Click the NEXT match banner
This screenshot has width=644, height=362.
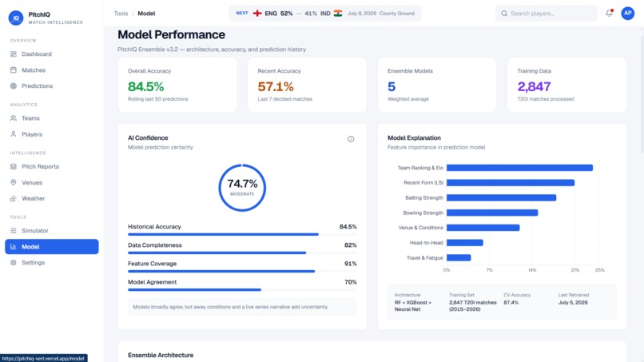click(x=325, y=13)
